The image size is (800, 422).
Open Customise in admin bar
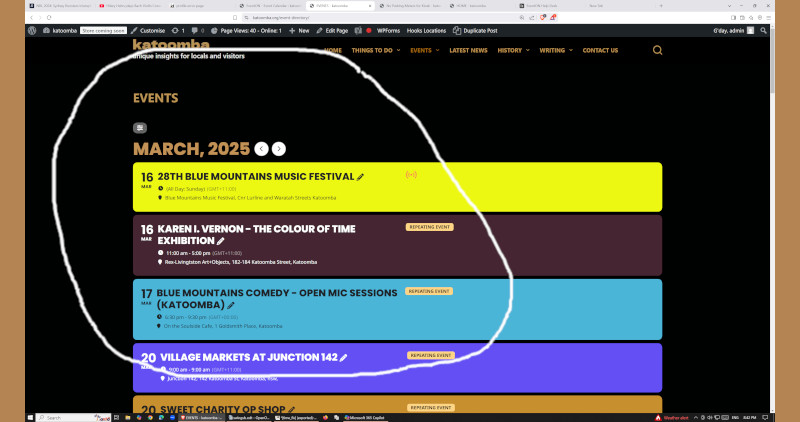tap(148, 31)
